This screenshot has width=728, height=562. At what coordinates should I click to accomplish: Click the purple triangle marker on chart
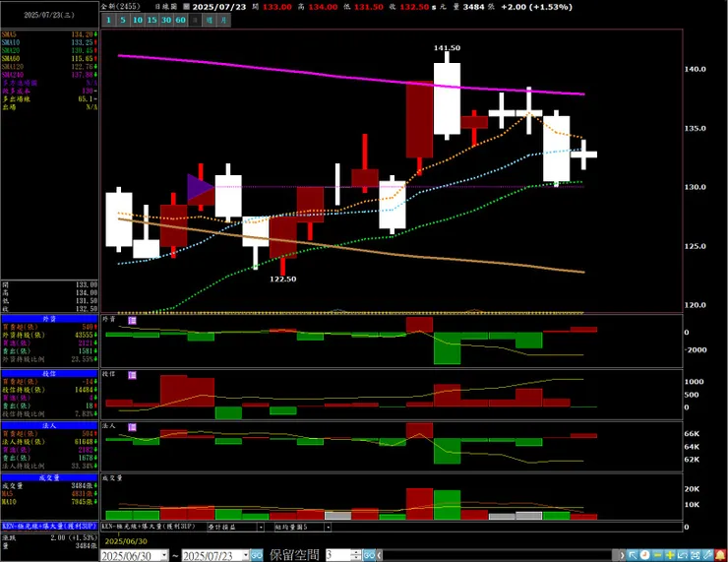(199, 187)
